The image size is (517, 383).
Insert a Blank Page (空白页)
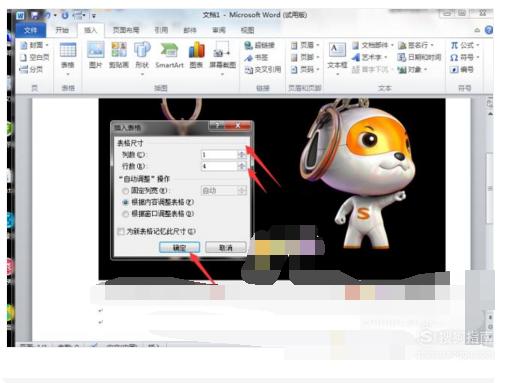(34, 57)
